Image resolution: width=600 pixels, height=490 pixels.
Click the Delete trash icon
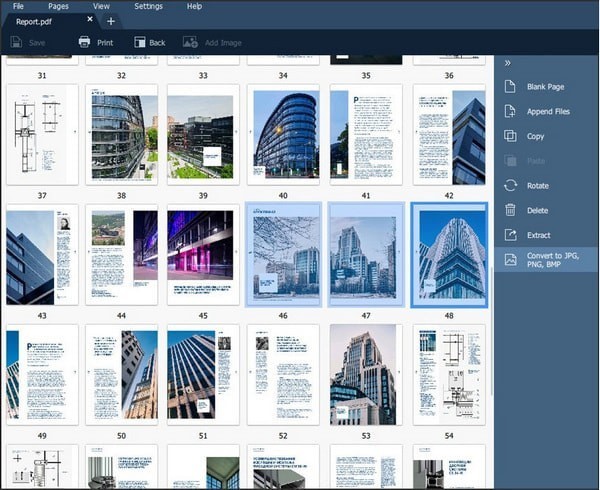[510, 210]
